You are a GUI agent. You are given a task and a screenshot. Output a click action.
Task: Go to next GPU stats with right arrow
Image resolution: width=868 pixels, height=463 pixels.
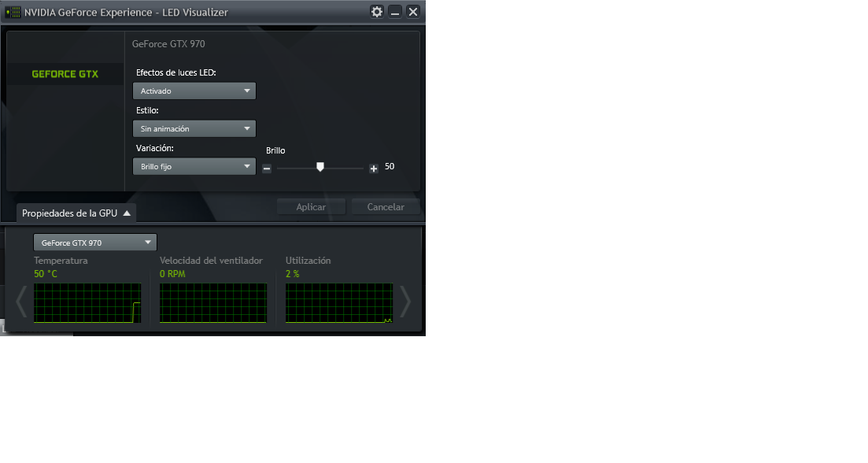pos(406,302)
